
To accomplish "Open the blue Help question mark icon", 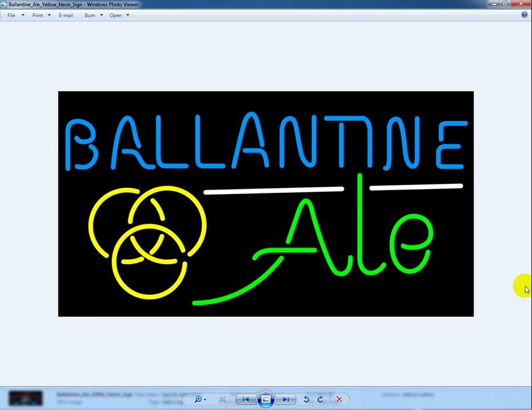I will click(x=524, y=15).
